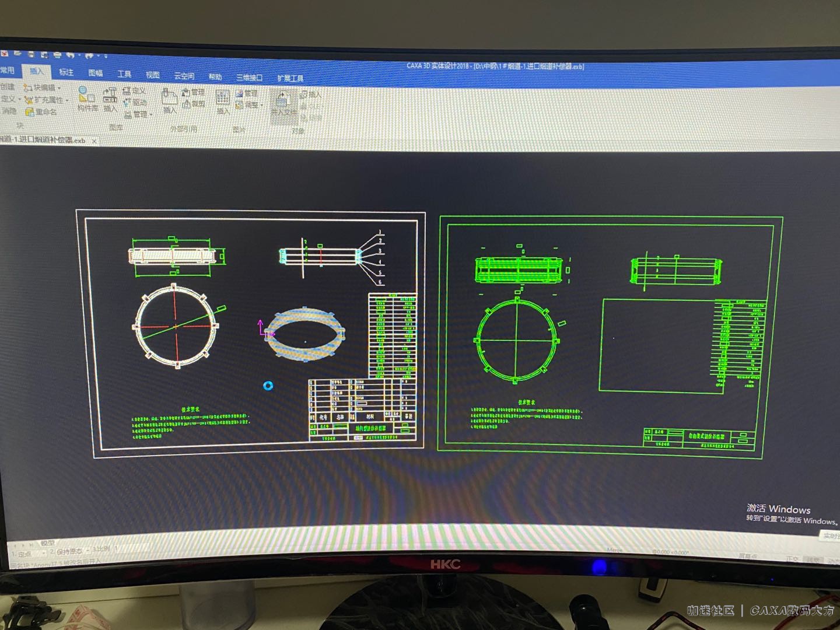Switch to the 工具 ribbon tab
Image resolution: width=840 pixels, height=630 pixels.
coord(124,74)
